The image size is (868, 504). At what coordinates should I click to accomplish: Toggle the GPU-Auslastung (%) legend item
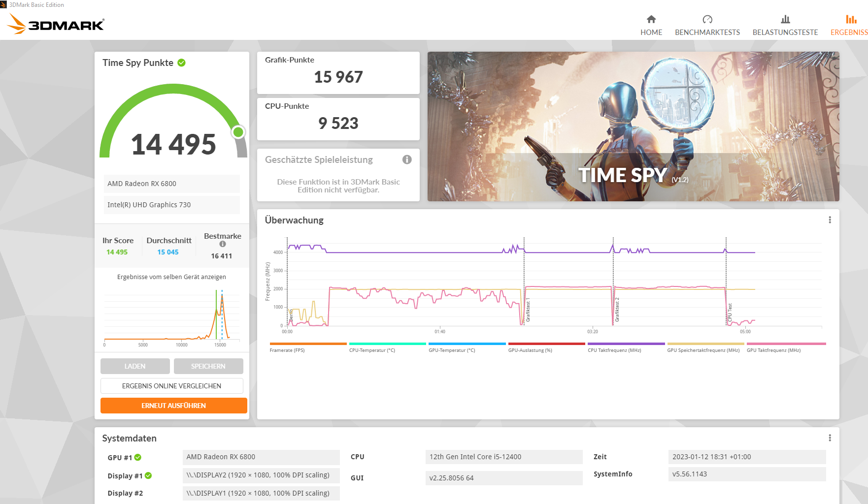tap(546, 347)
